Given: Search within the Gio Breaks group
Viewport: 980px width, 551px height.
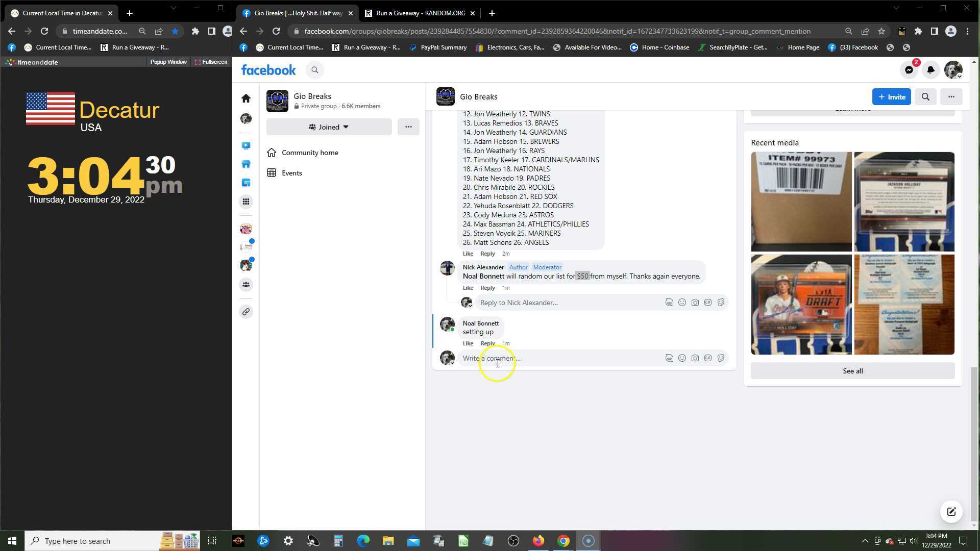Looking at the screenshot, I should 925,97.
